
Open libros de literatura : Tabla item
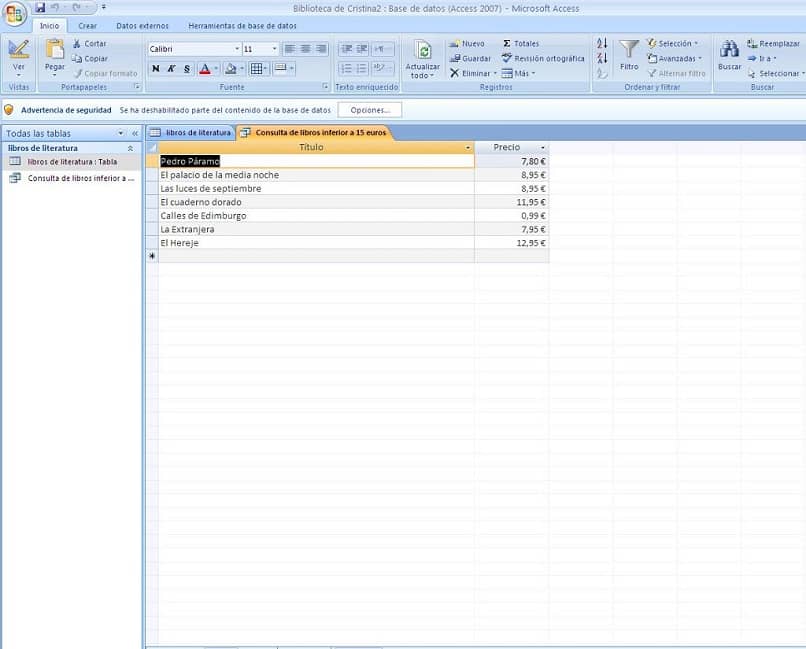pyautogui.click(x=71, y=162)
